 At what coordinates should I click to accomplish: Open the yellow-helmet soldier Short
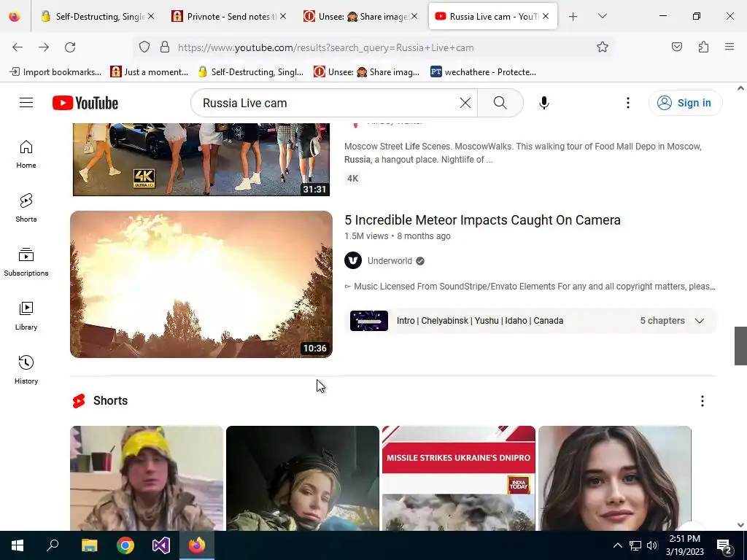pyautogui.click(x=146, y=478)
